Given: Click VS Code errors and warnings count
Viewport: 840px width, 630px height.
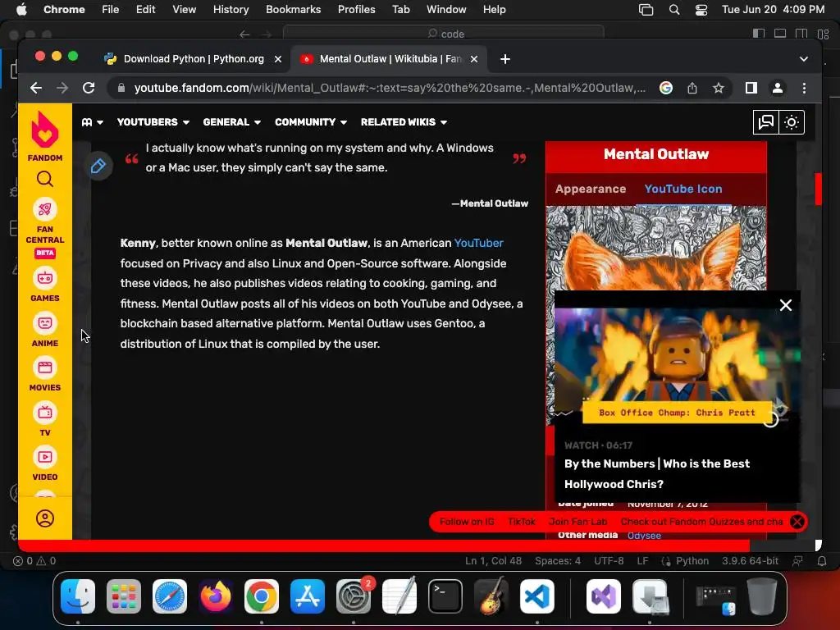Looking at the screenshot, I should tap(34, 561).
